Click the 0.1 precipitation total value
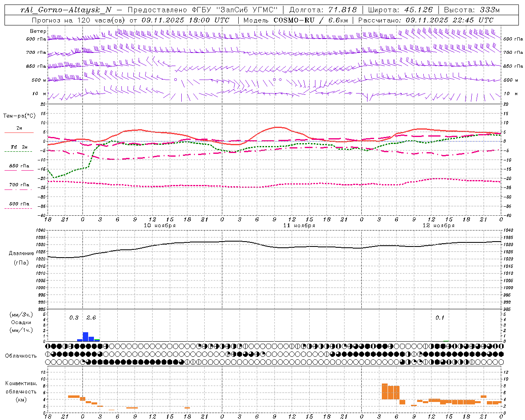Image resolution: width=525 pixels, height=420 pixels. [440, 317]
